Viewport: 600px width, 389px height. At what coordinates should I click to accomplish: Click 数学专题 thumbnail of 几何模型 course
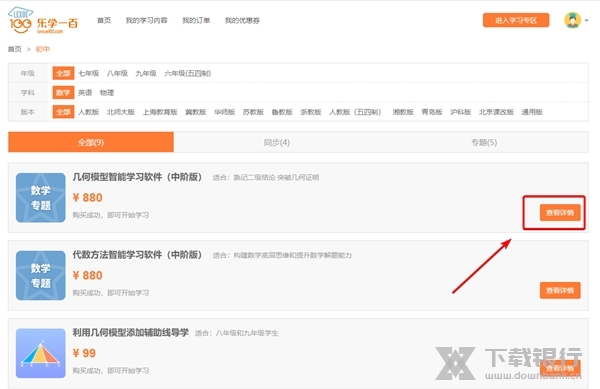point(41,198)
